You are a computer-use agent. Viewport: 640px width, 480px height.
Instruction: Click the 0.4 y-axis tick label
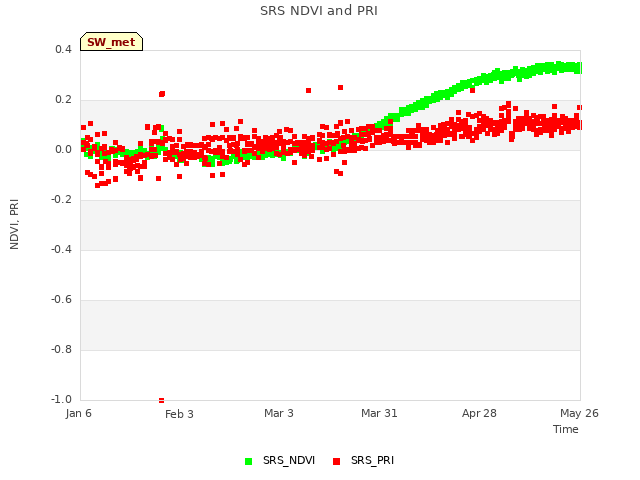[x=63, y=49]
